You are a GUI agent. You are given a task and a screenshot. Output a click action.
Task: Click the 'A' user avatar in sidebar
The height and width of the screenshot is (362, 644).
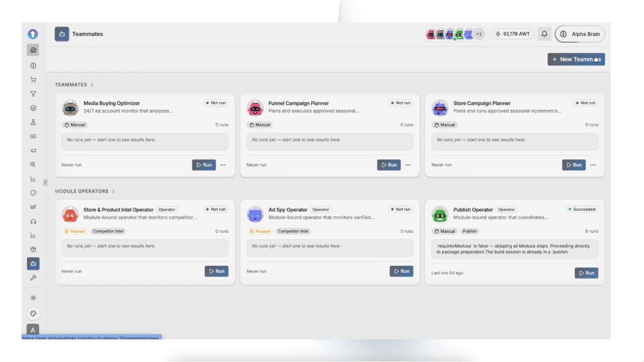(33, 330)
